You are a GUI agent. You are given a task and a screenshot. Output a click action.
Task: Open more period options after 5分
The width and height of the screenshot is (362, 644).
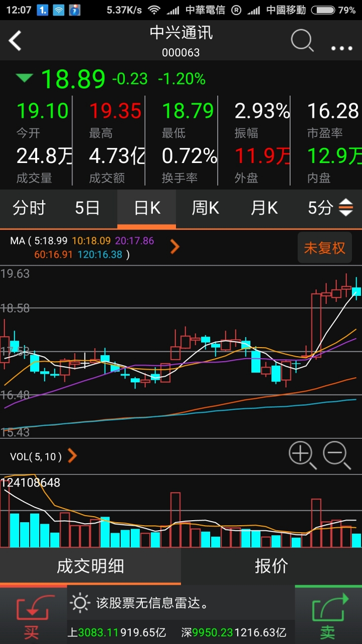pyautogui.click(x=346, y=208)
